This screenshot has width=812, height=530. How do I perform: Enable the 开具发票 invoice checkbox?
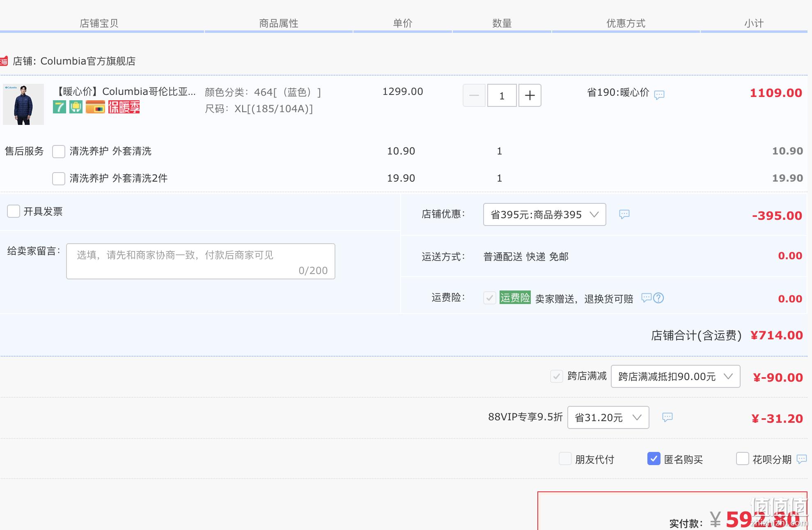tap(14, 211)
